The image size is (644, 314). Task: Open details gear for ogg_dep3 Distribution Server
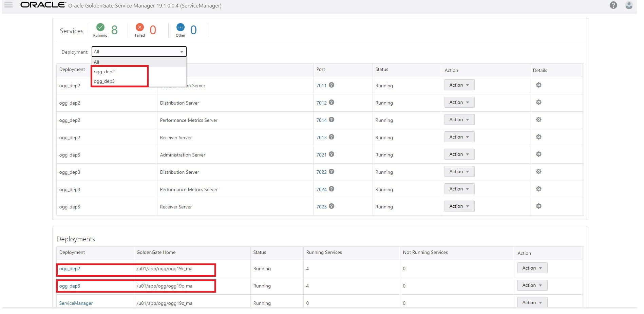click(538, 171)
